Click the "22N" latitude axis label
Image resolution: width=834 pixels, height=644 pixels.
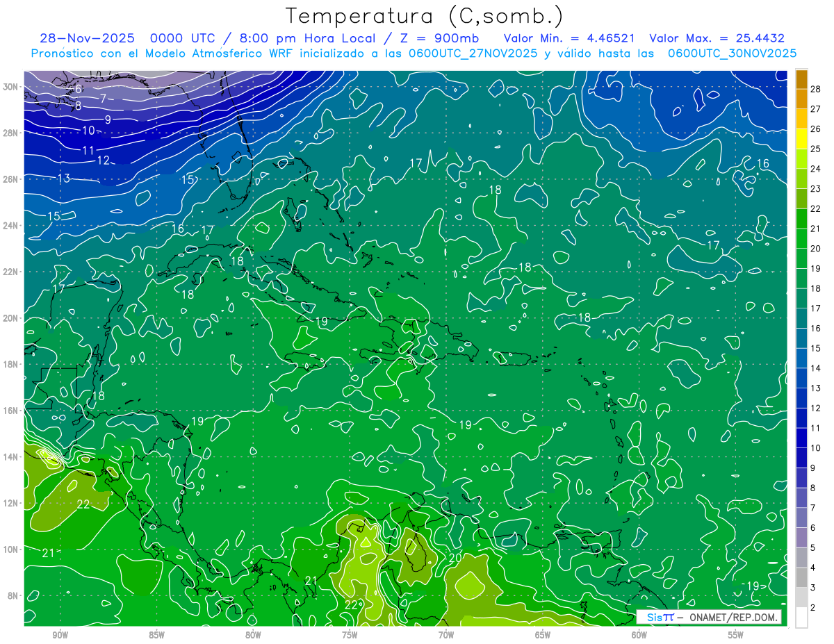point(12,272)
